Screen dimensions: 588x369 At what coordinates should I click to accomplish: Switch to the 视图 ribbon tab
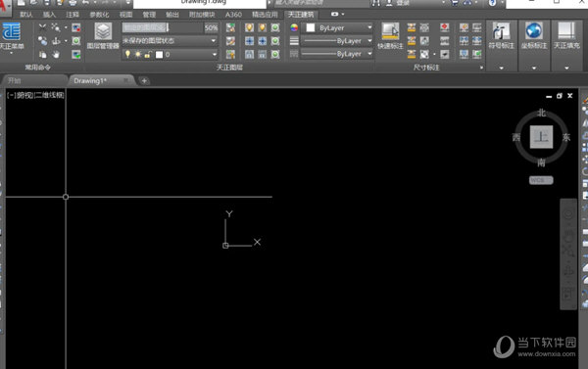point(126,15)
